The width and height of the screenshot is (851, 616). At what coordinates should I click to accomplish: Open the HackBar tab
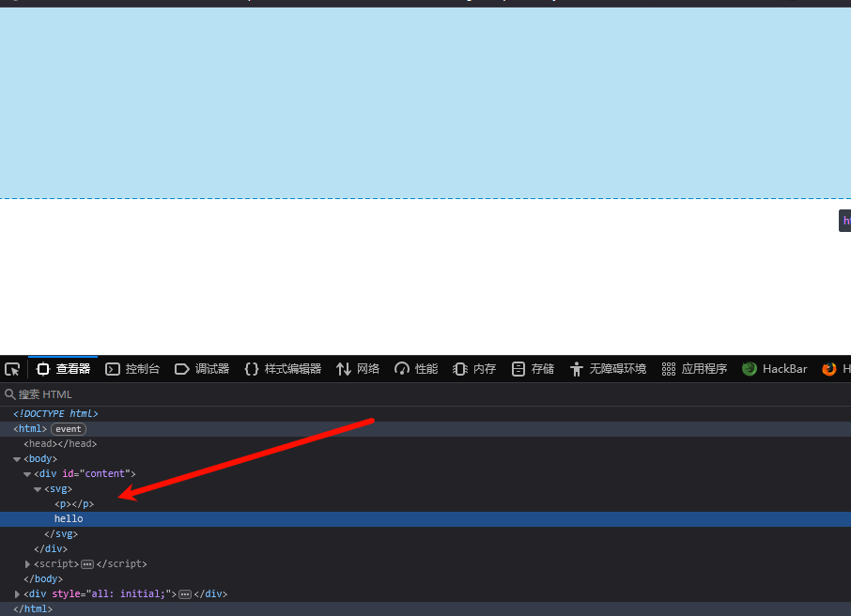[775, 369]
